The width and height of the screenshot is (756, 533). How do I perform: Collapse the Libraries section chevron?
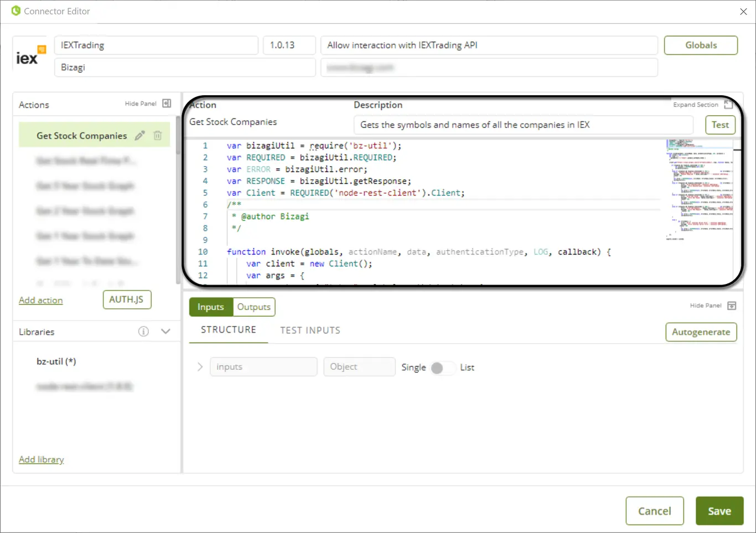(165, 332)
